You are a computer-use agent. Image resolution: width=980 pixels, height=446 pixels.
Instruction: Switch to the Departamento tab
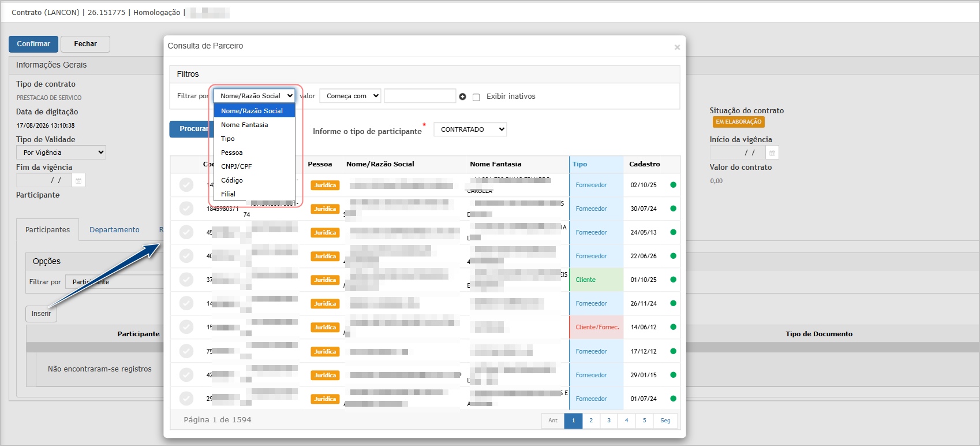[x=114, y=230]
